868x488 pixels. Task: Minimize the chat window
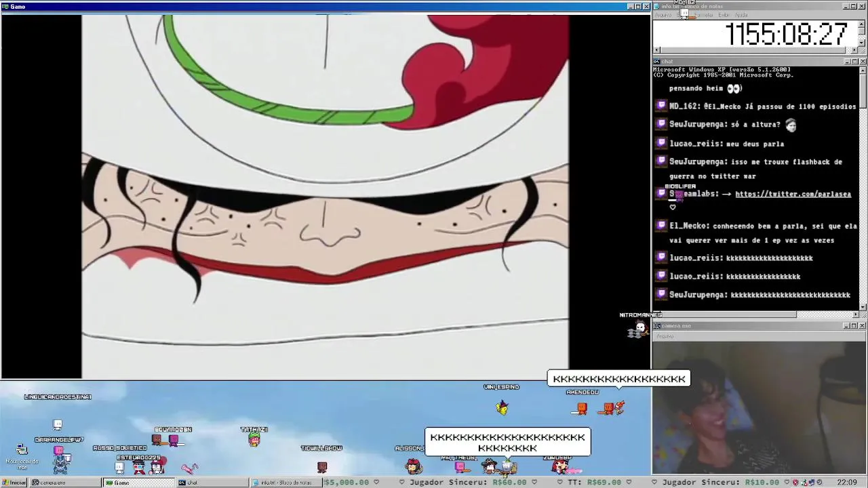[846, 62]
